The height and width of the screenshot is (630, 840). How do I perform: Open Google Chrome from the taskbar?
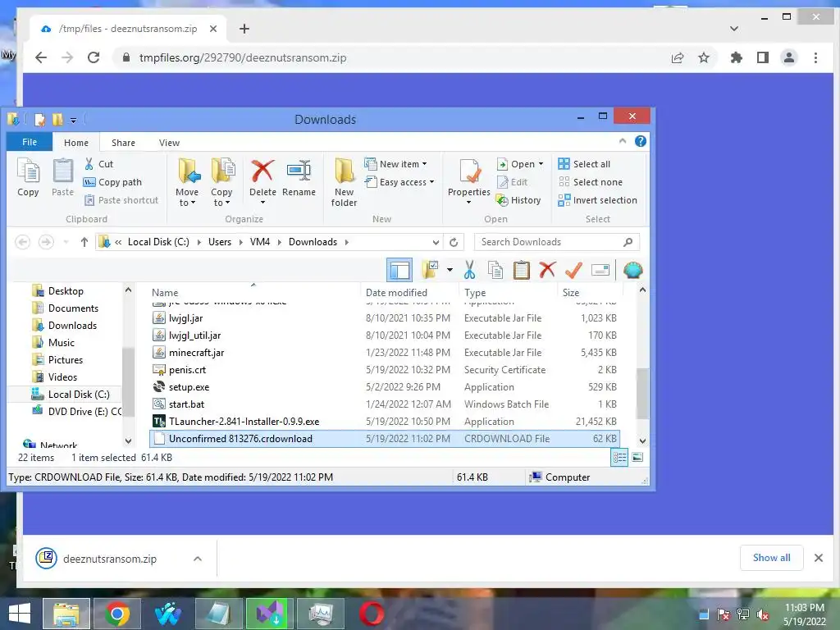pos(117,614)
